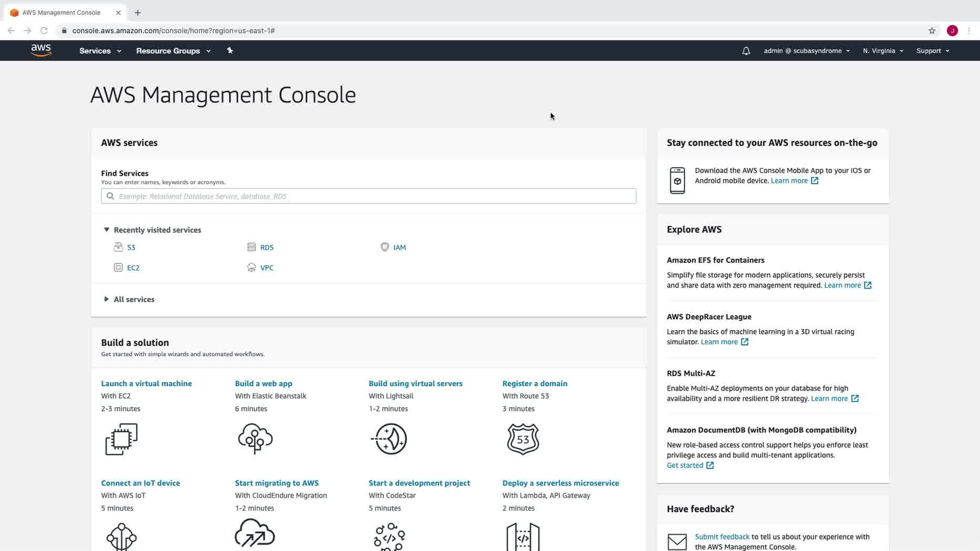Image resolution: width=980 pixels, height=551 pixels.
Task: Click the Register a domain link
Action: (x=535, y=384)
